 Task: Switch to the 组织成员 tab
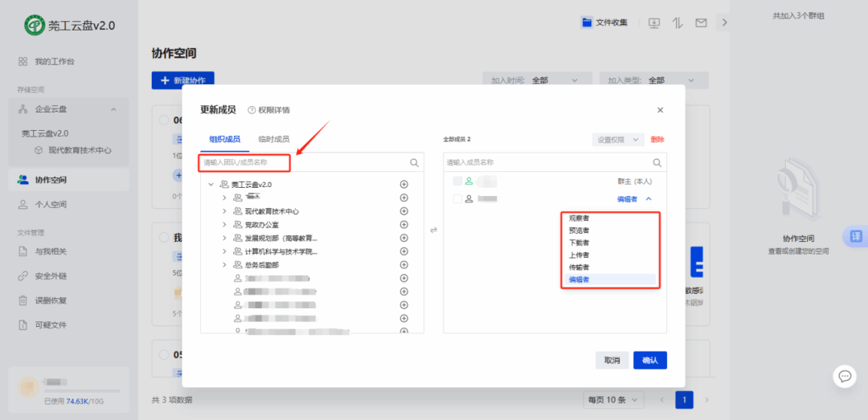click(x=225, y=140)
